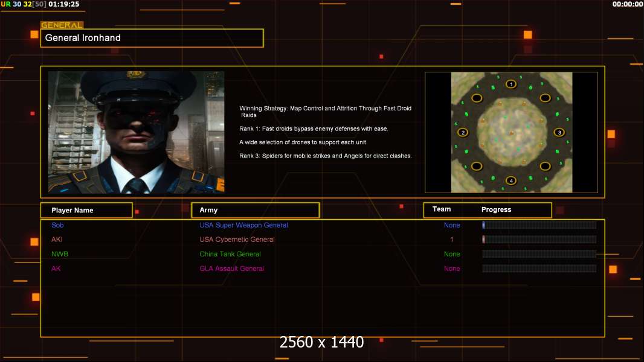644x362 pixels.
Task: Select the unnumbered upper-right start circle on minimap
Action: (x=545, y=98)
